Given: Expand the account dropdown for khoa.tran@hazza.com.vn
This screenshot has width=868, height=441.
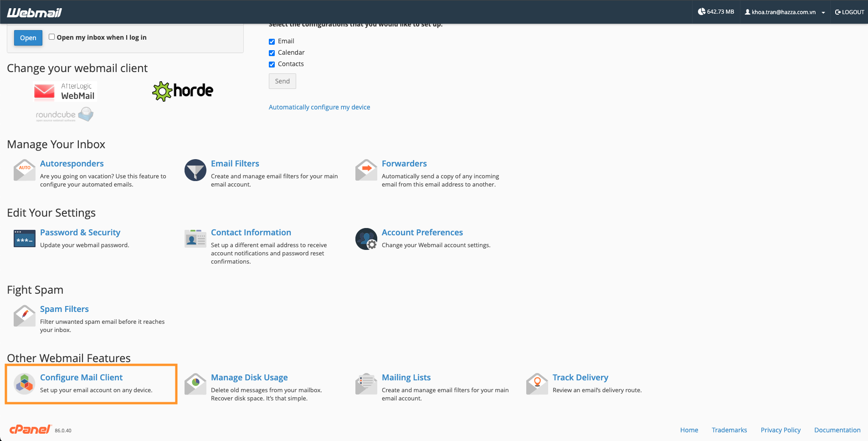Looking at the screenshot, I should 824,12.
